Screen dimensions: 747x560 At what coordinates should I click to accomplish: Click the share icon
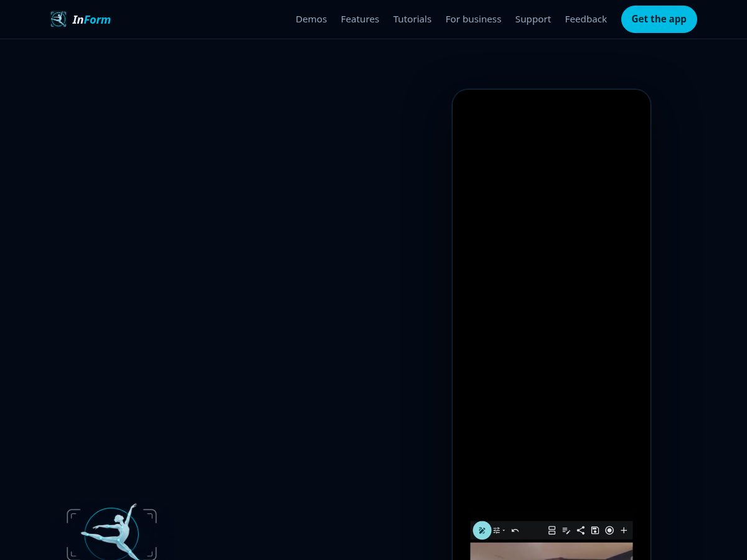point(580,530)
